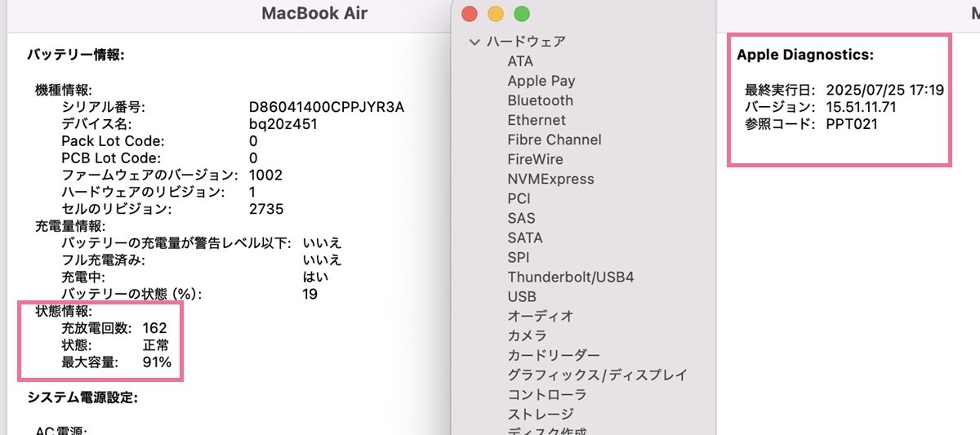Click the firmware version value 1002
The height and width of the screenshot is (435, 980).
coord(265,175)
